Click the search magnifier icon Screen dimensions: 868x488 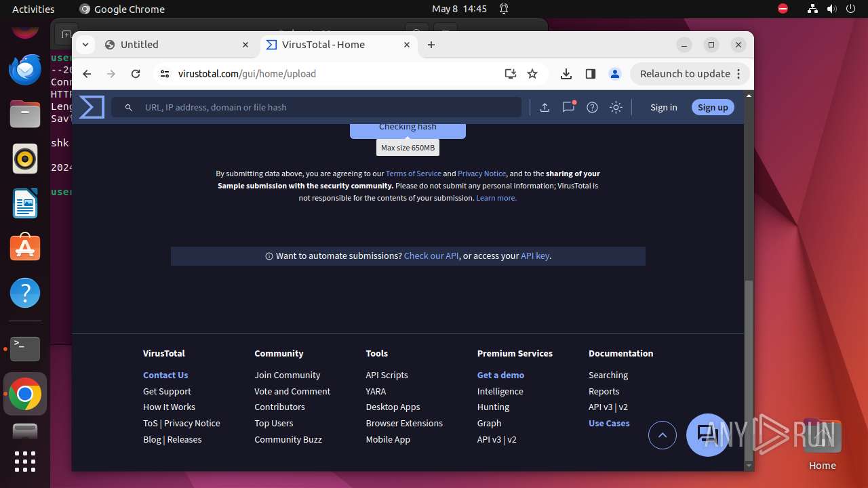tap(128, 107)
